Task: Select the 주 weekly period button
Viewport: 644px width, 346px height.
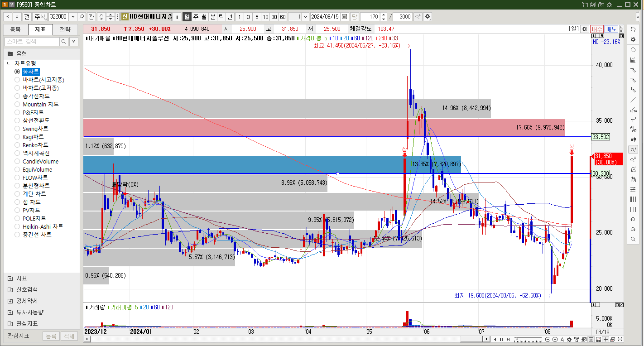Action: tap(196, 16)
